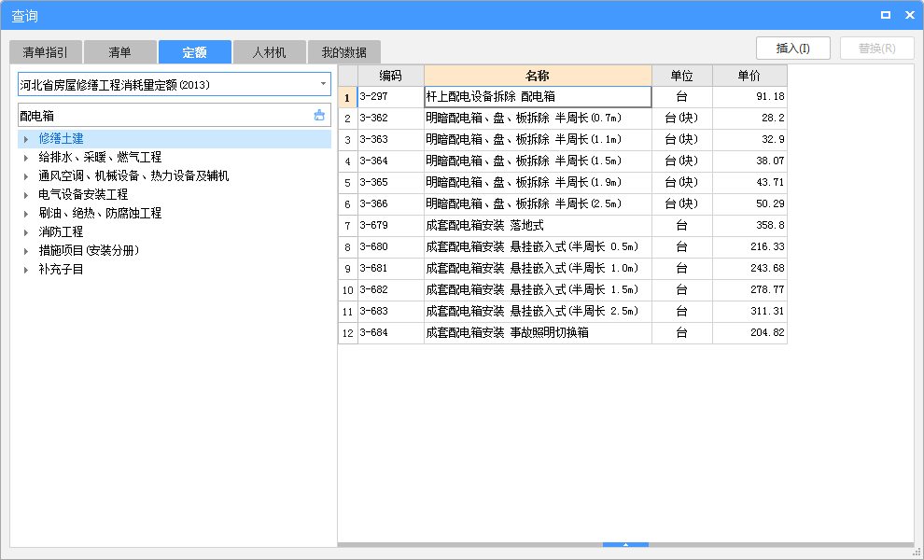Expand the 修缮土建 tree node
924x560 pixels.
coord(26,139)
